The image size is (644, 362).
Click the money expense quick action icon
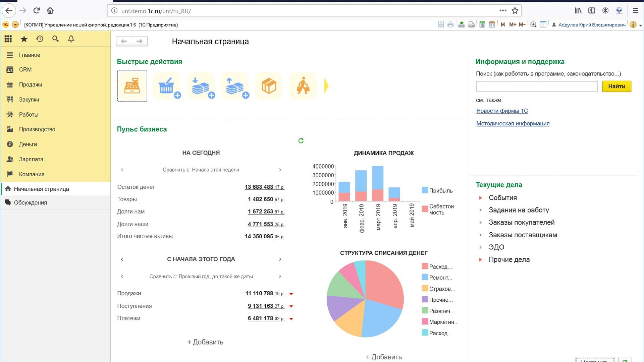[x=235, y=86]
